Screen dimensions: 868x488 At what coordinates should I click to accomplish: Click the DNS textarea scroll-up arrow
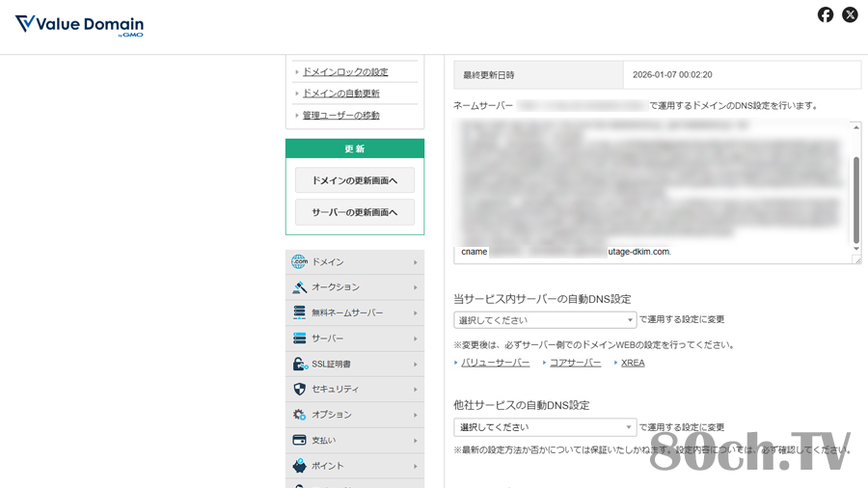pos(856,128)
